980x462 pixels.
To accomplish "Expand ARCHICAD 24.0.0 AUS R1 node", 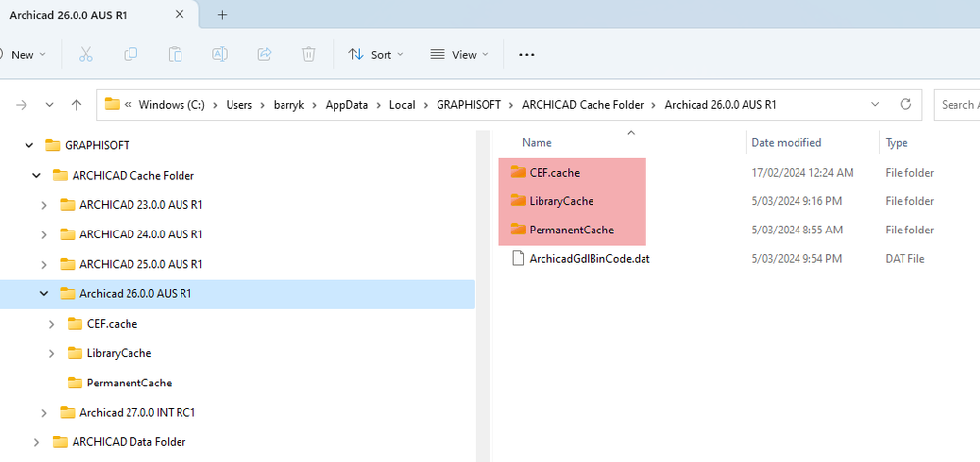I will 44,234.
